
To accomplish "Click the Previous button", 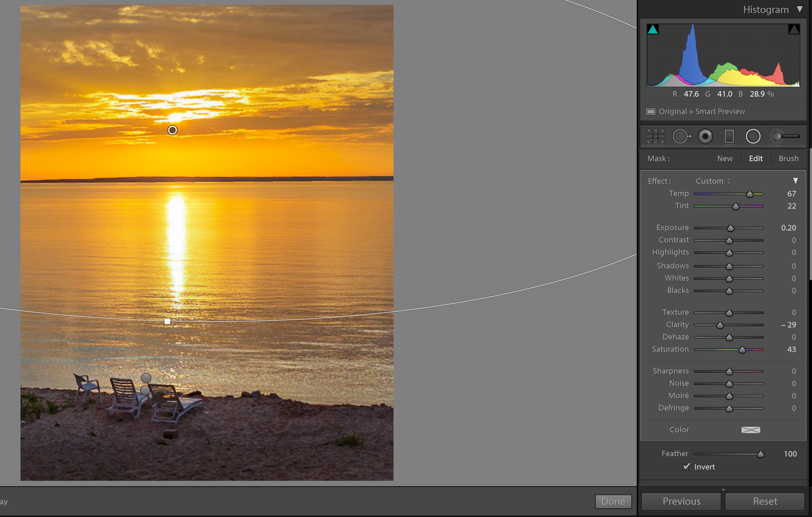I will point(681,501).
